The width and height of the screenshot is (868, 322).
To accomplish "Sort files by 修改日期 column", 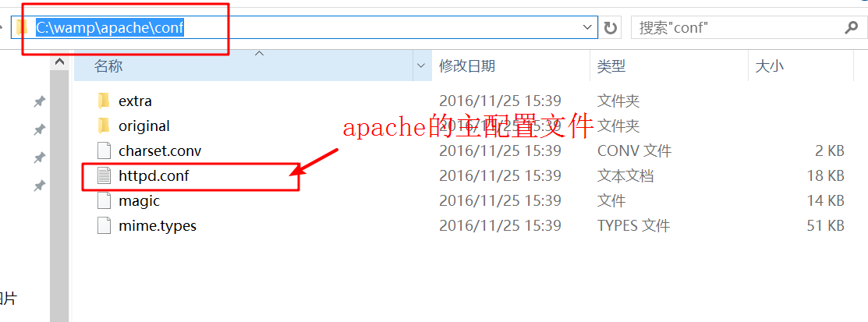I will point(466,66).
